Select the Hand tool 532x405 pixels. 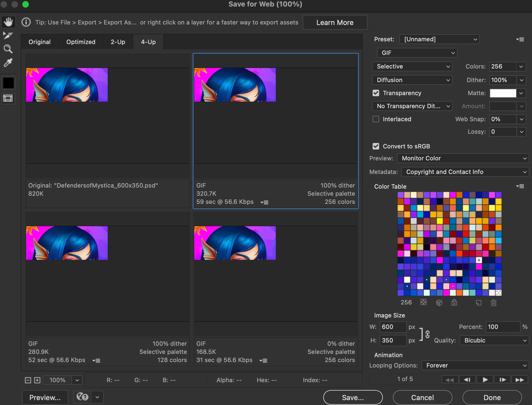pos(8,22)
